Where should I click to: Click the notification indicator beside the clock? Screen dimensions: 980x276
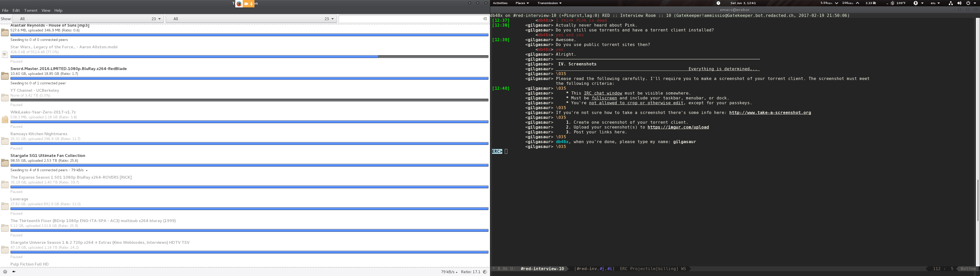coord(718,3)
